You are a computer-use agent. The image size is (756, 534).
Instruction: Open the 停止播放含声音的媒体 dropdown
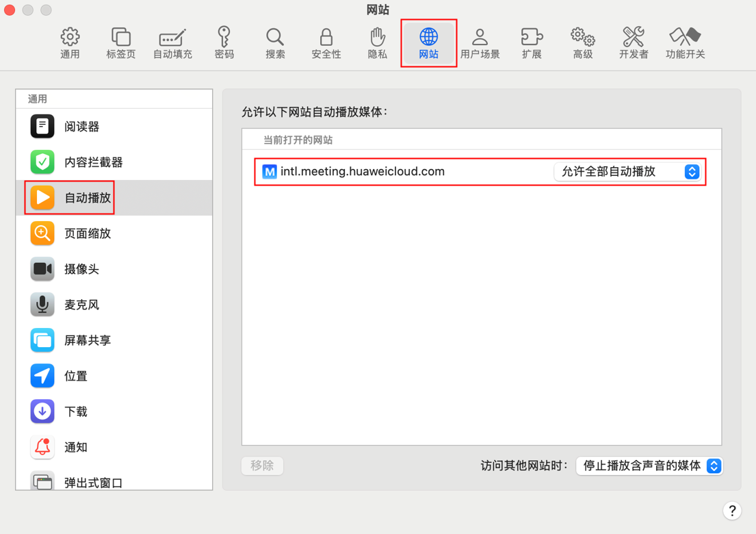[x=649, y=466]
